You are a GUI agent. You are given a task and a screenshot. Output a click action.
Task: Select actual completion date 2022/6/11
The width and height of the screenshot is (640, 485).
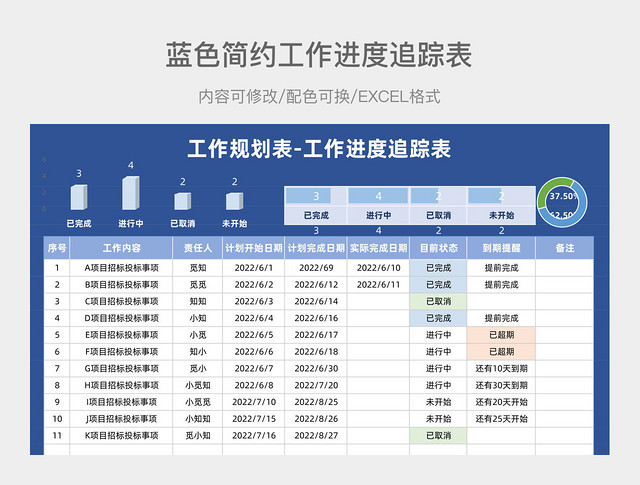pyautogui.click(x=378, y=285)
